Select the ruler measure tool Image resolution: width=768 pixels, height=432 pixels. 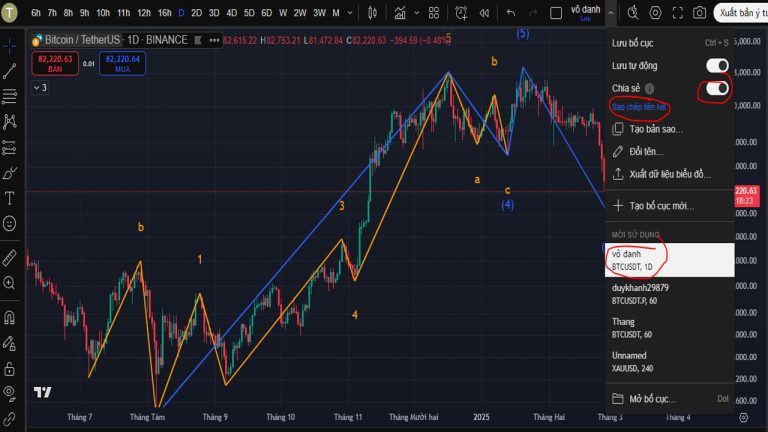point(9,258)
